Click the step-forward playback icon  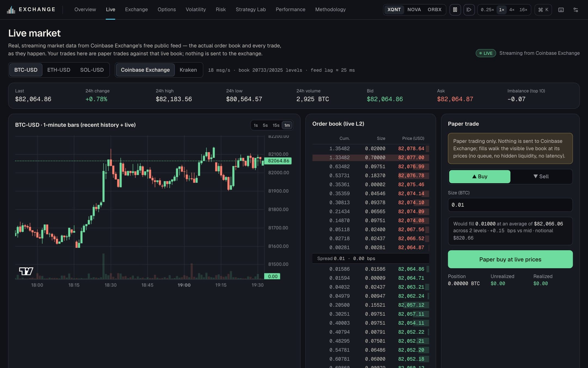(x=469, y=10)
